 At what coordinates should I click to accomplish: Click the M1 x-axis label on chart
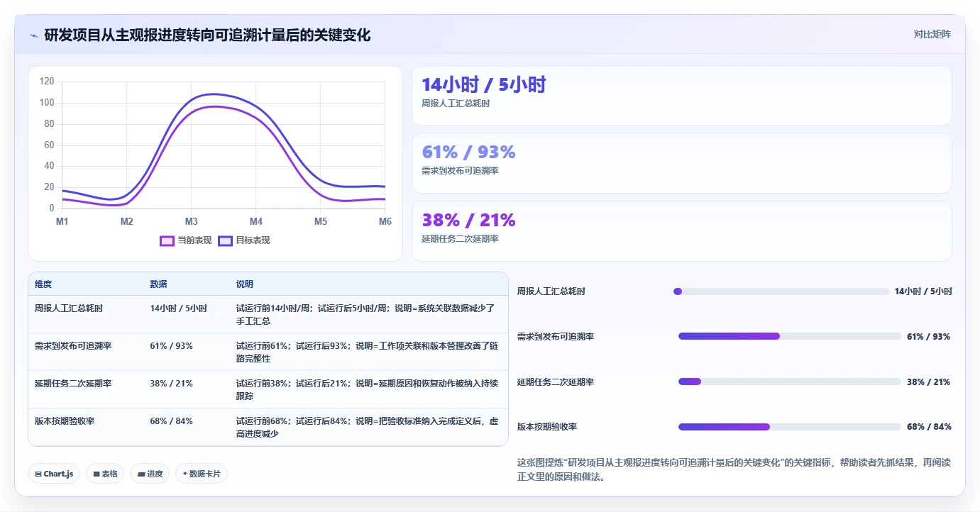click(62, 222)
